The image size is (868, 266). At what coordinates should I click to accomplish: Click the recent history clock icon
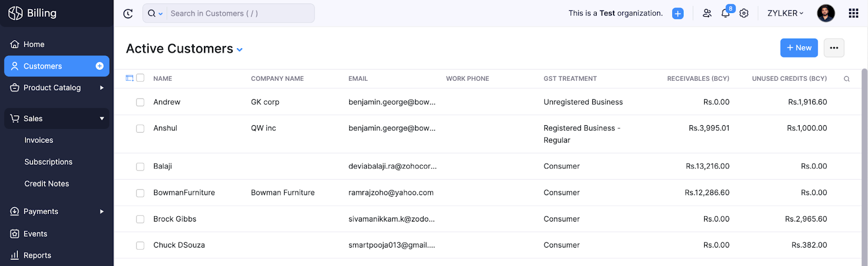pos(128,14)
